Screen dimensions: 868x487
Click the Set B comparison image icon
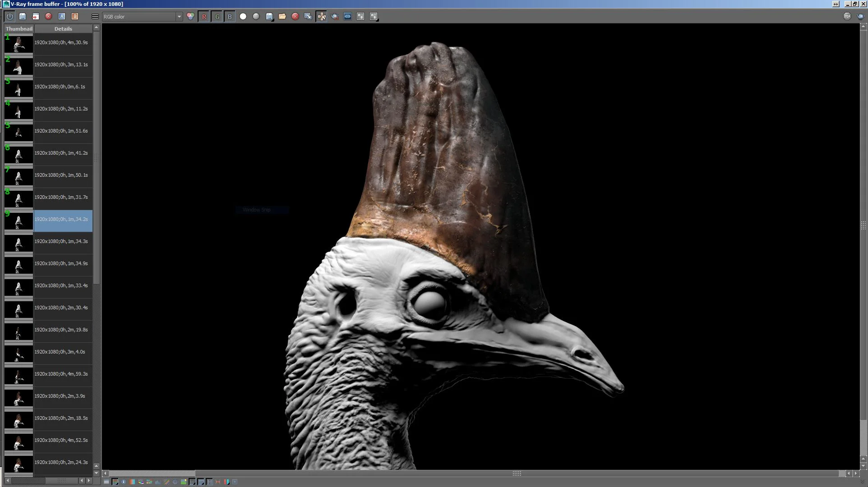75,17
